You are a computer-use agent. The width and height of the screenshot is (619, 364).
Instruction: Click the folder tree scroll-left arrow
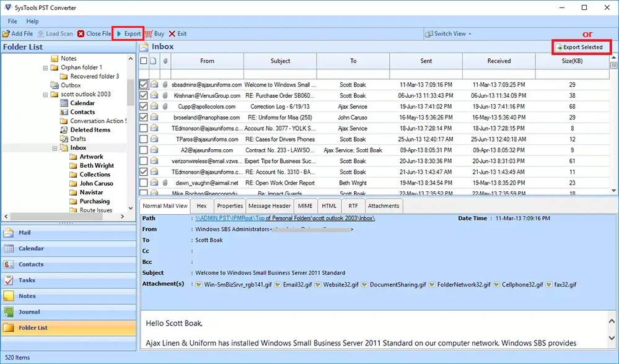click(x=6, y=217)
